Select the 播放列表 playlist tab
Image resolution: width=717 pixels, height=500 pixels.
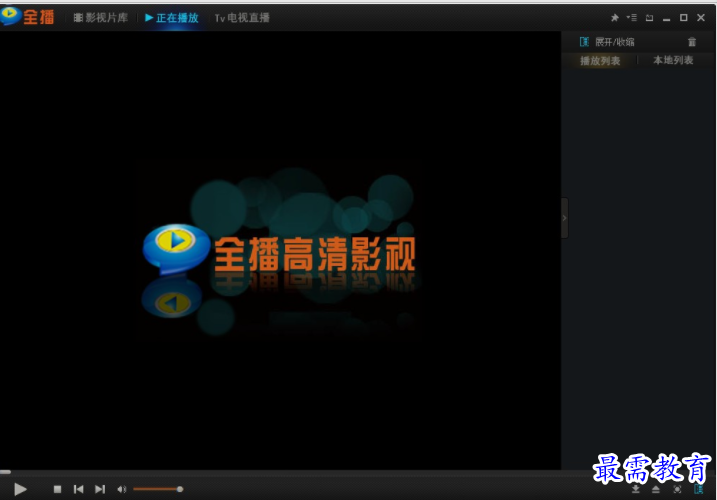600,60
